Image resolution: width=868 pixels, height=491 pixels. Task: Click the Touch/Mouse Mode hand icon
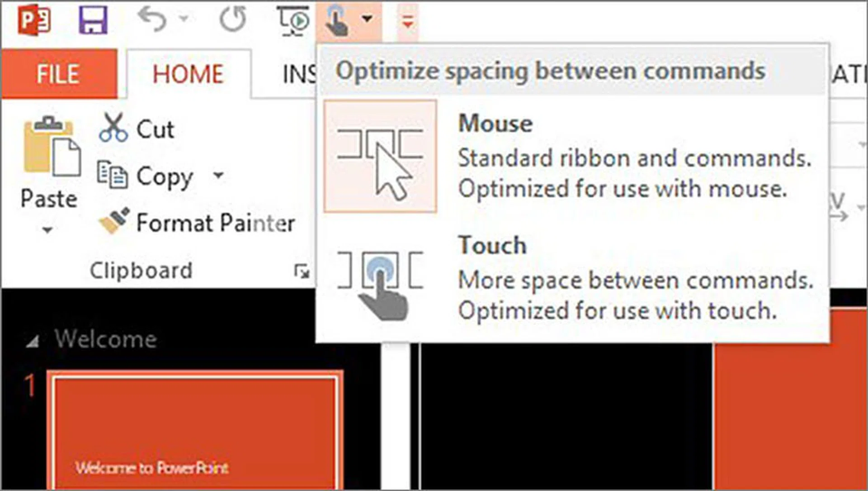(x=336, y=20)
